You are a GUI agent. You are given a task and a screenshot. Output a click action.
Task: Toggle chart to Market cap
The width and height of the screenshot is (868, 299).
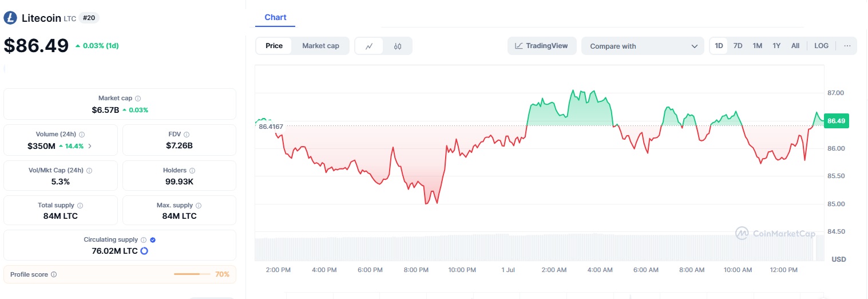320,46
